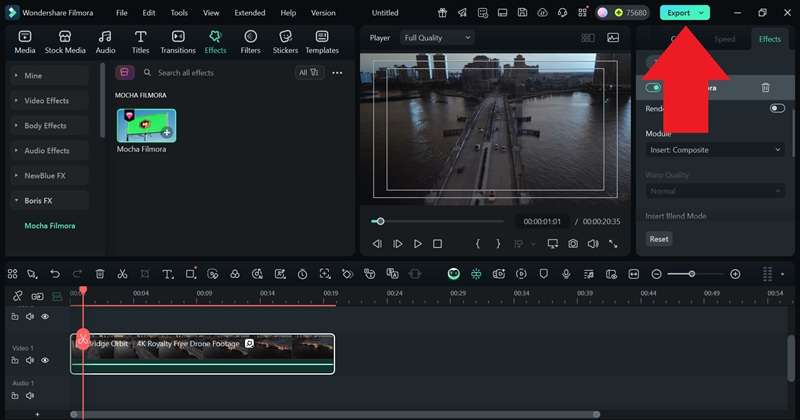The height and width of the screenshot is (420, 800).
Task: Zoom in timeline with the plus button
Action: pos(735,274)
